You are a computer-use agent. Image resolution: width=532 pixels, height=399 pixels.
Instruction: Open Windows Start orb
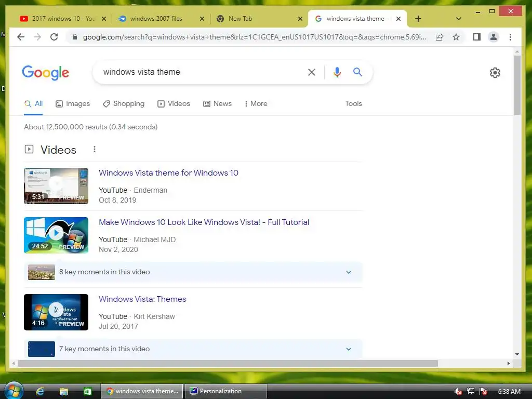13,391
